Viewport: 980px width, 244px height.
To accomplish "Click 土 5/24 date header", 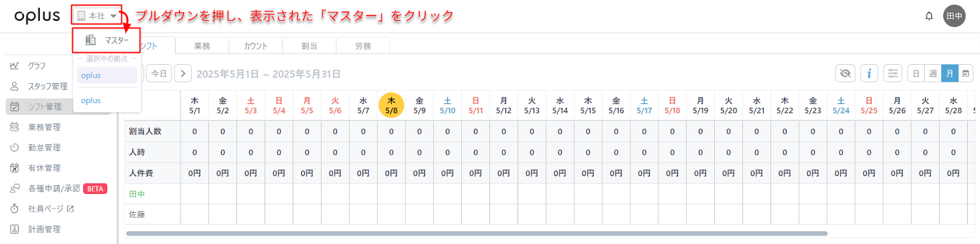I will pos(841,105).
